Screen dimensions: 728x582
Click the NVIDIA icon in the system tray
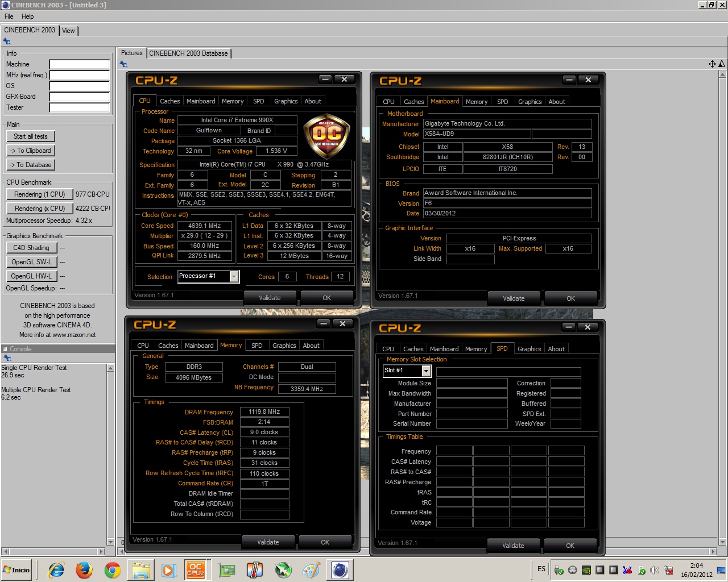(x=586, y=570)
